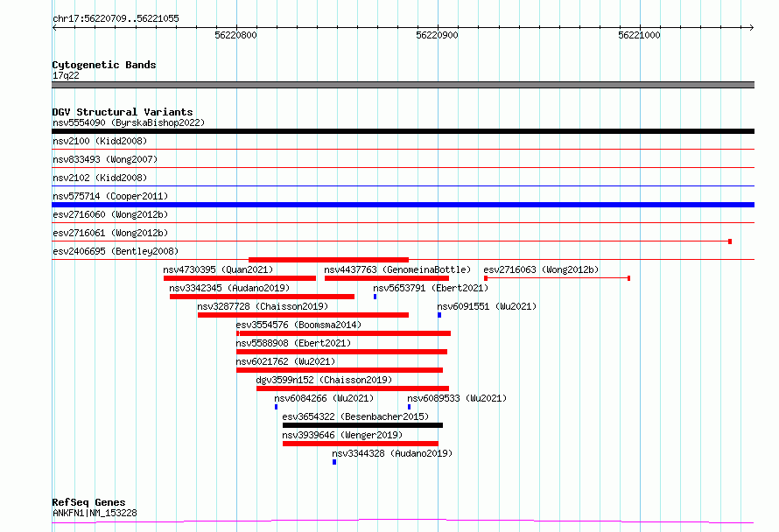Viewport: 779px width, 532px height.
Task: Click the small blue nsv5653791 marker
Action: (375, 297)
